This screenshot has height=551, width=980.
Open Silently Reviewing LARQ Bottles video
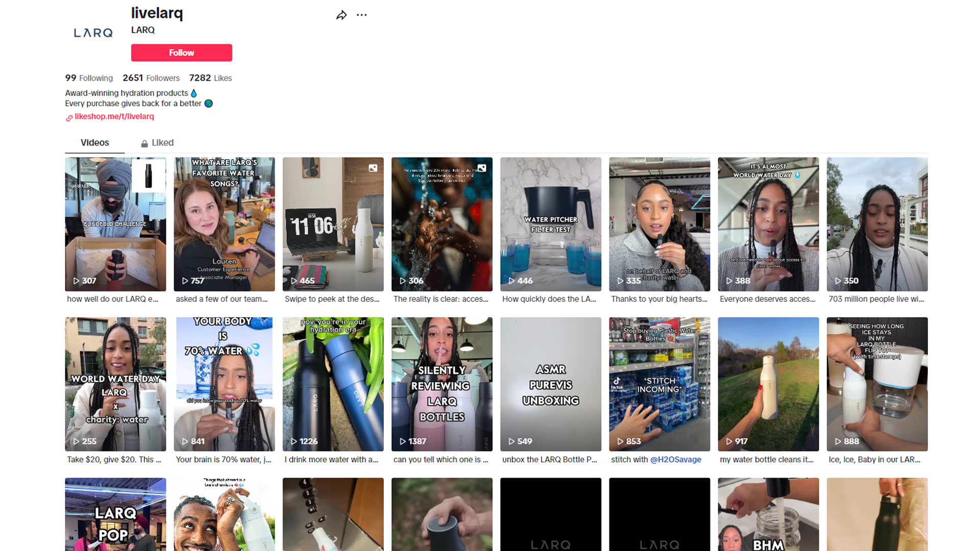[442, 384]
